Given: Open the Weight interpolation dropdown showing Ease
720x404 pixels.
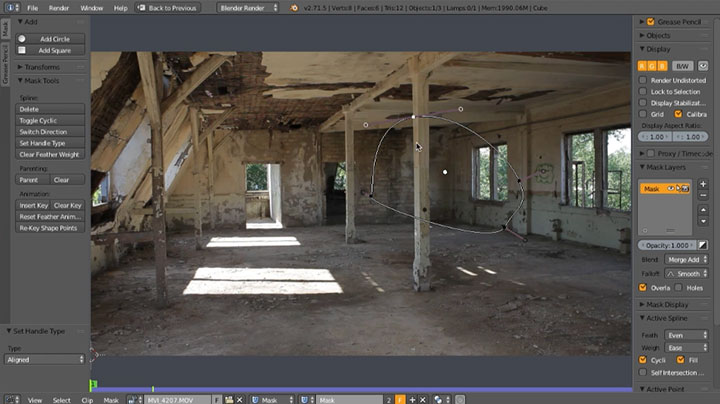Looking at the screenshot, I should coord(686,348).
